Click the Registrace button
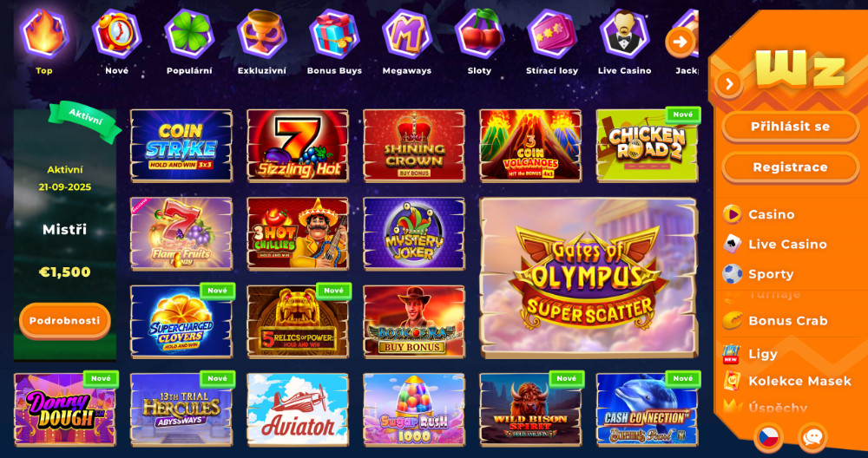 pyautogui.click(x=790, y=167)
